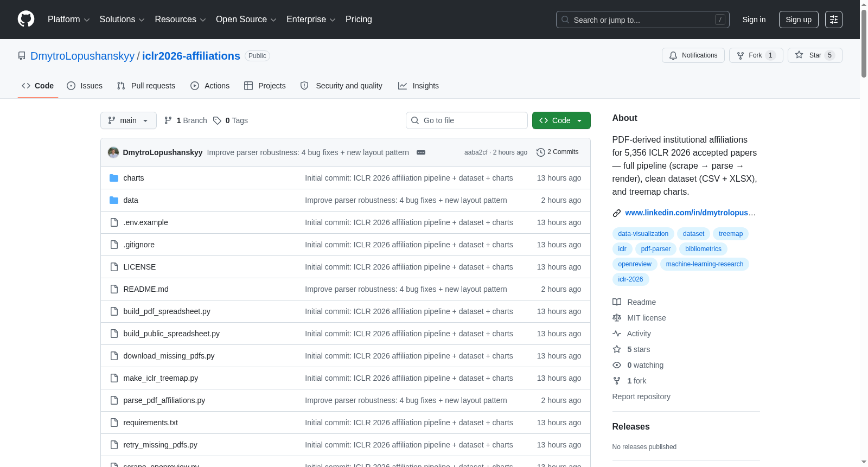Open the main branch selector dropdown
The width and height of the screenshot is (868, 467).
click(x=129, y=120)
